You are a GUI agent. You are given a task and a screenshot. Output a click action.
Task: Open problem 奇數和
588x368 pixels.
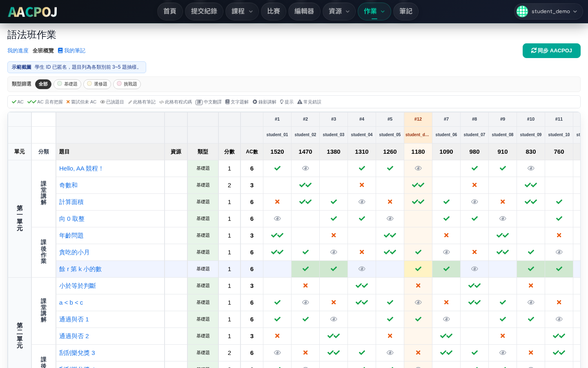click(x=68, y=185)
